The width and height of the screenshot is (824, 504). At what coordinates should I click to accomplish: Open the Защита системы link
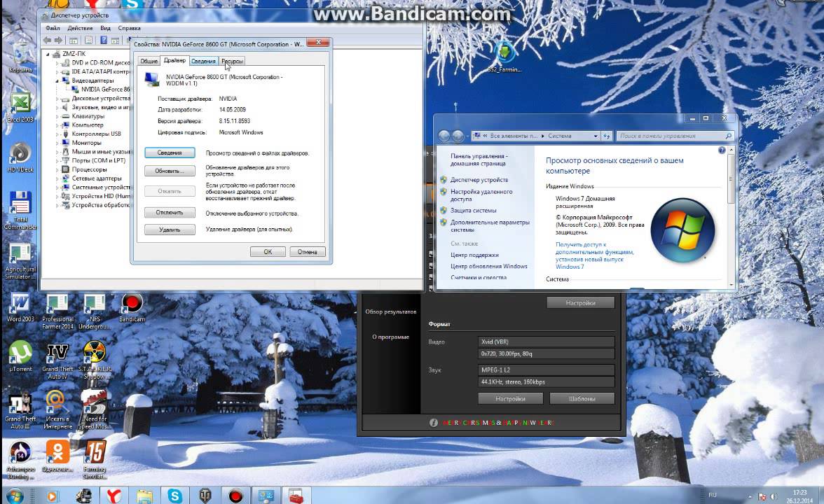coord(473,211)
